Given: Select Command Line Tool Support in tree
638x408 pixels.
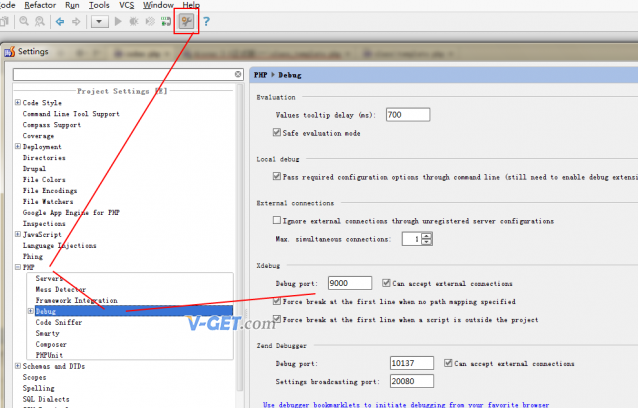Looking at the screenshot, I should [71, 114].
